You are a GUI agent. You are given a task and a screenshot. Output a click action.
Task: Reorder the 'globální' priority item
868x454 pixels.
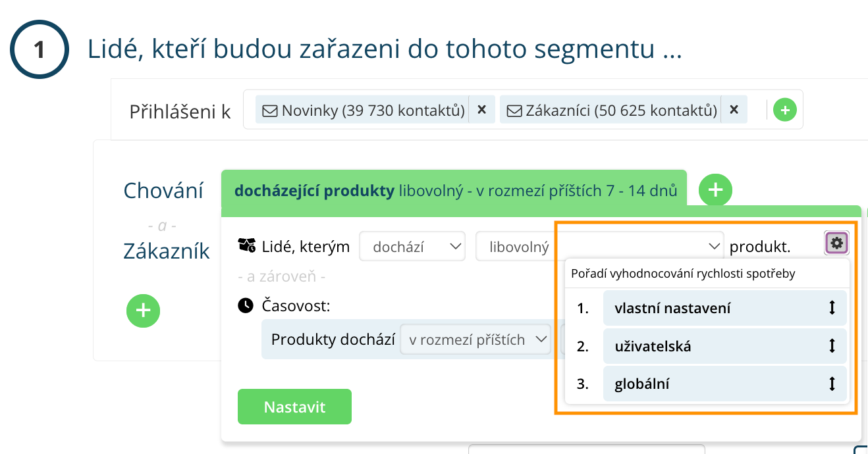coord(832,384)
